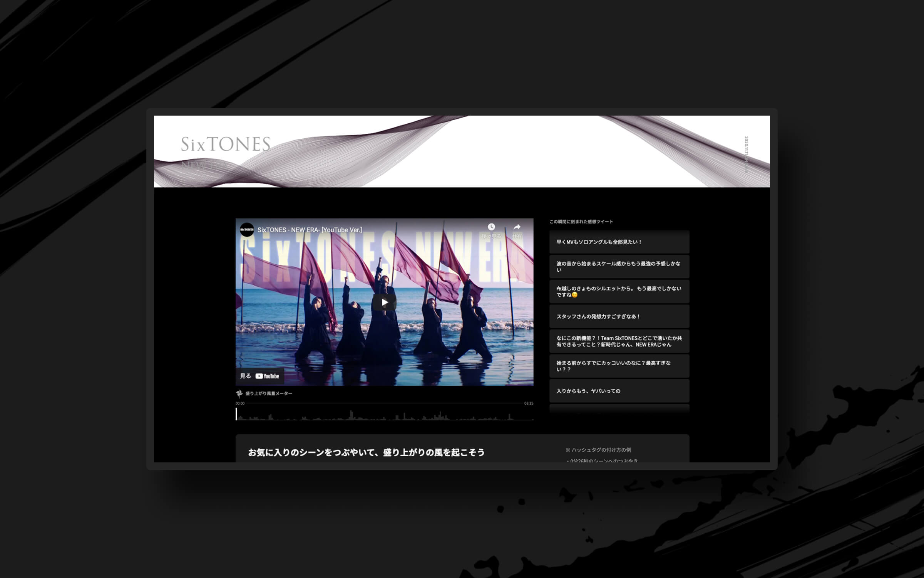
Task: Click the 見る watch button
Action: coord(245,376)
